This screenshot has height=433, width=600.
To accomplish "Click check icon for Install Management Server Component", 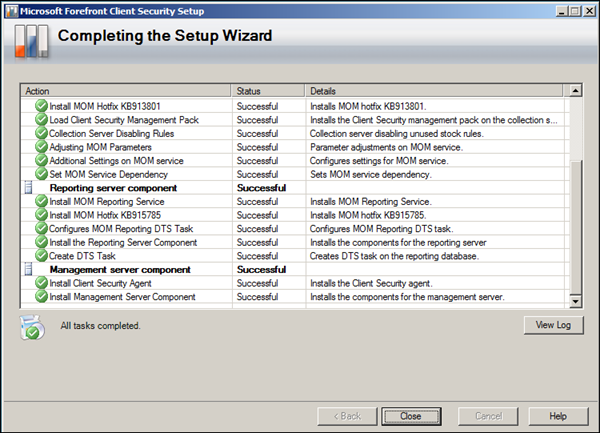I will click(41, 296).
